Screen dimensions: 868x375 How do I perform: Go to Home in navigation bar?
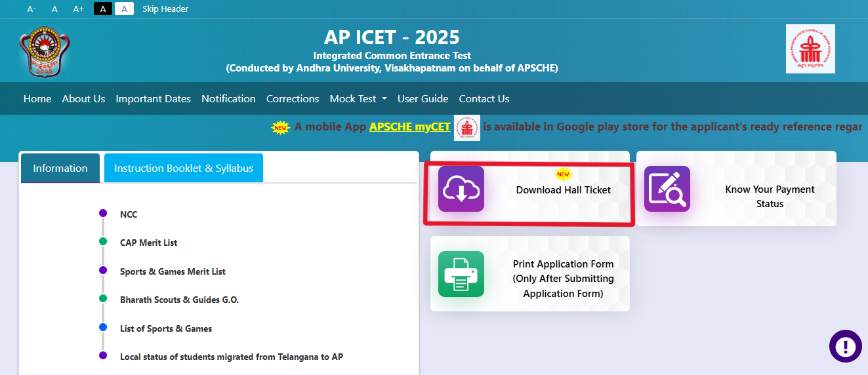click(x=37, y=98)
